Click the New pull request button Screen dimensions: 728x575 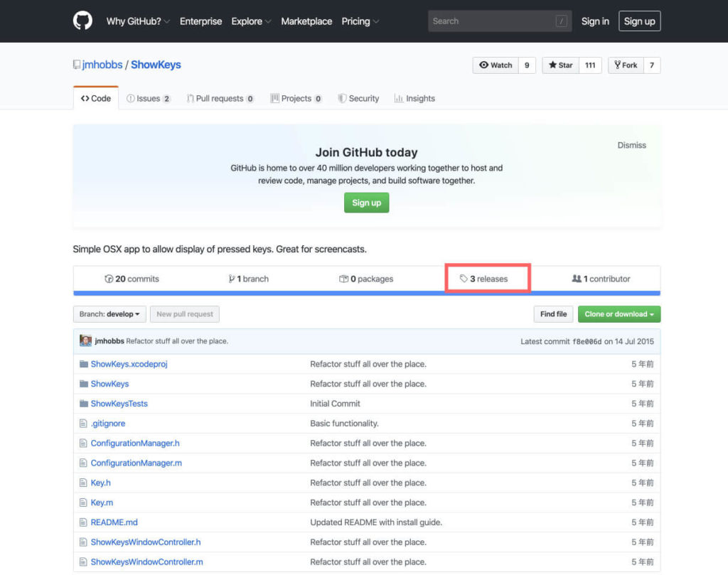[x=185, y=313]
